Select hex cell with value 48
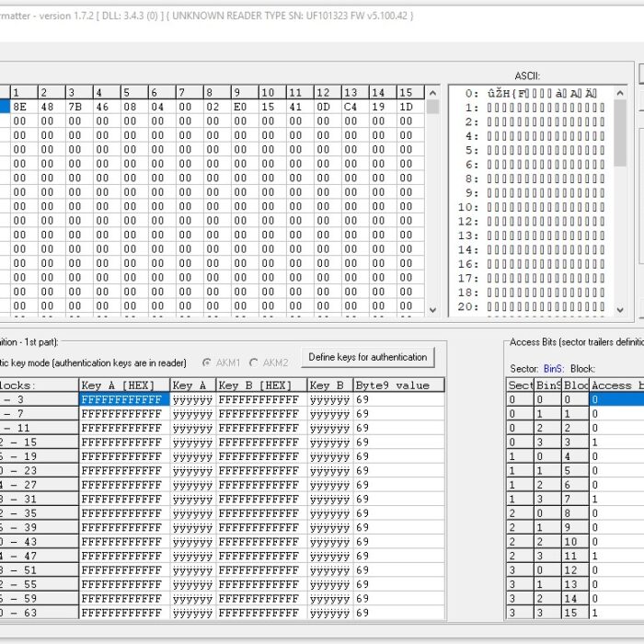The image size is (644, 644). 52,107
